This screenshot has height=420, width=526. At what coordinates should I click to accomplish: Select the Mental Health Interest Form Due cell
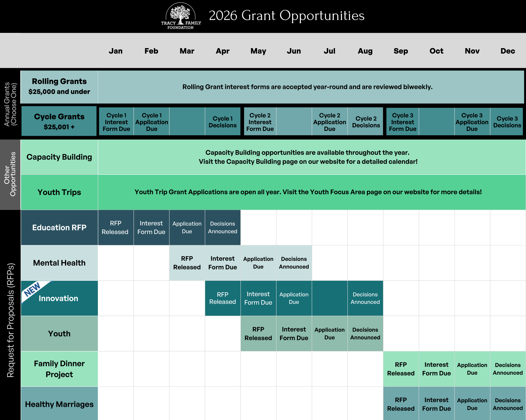point(223,263)
